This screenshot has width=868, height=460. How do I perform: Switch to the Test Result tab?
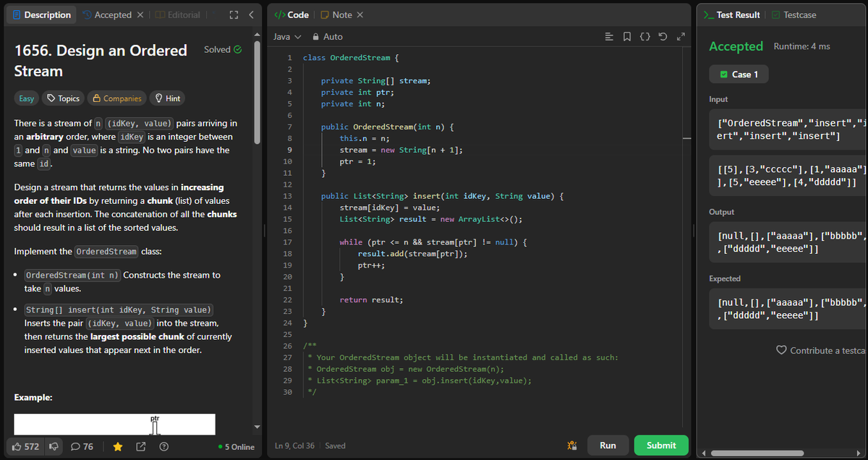732,15
